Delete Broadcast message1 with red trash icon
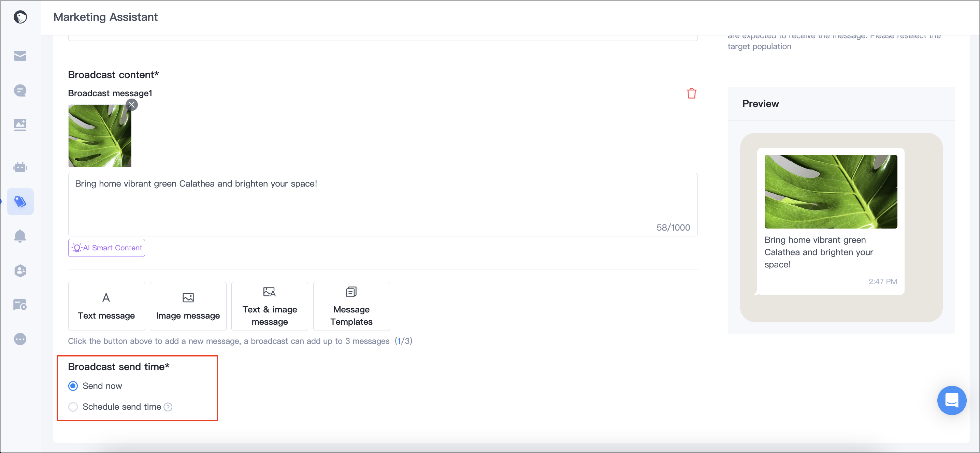Viewport: 980px width, 453px height. [x=691, y=93]
